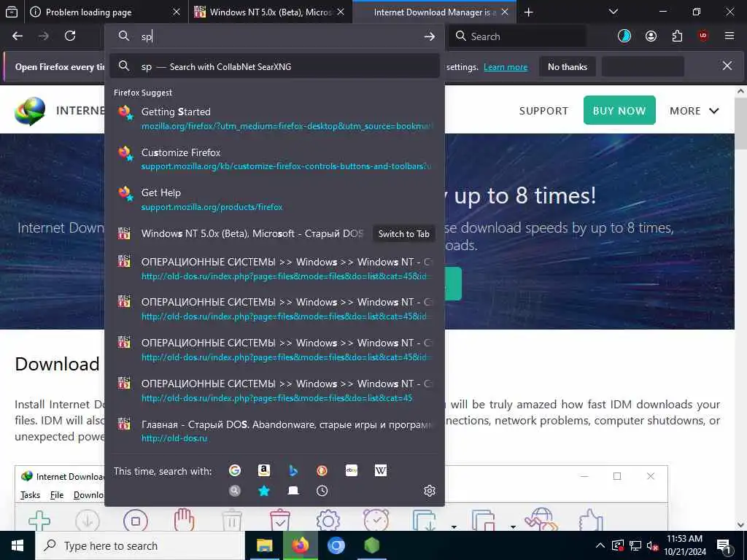Viewport: 747px width, 560px height.
Task: Open the Learn more link
Action: click(506, 67)
